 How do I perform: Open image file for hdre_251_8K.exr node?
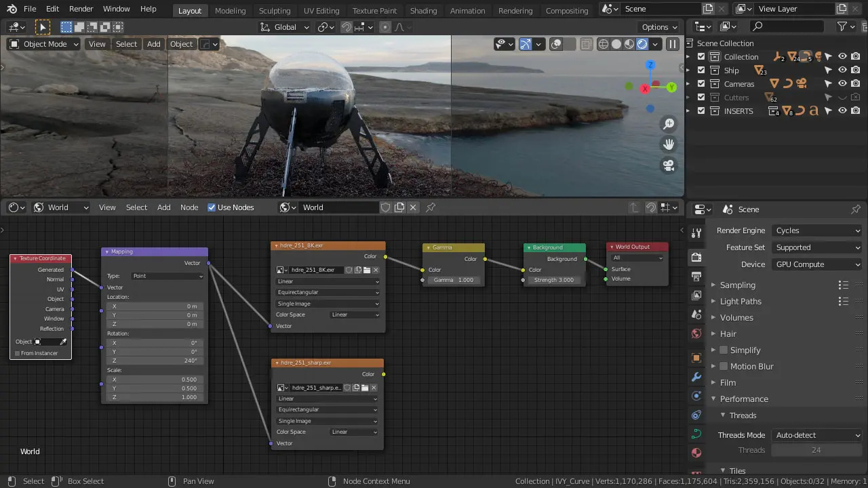366,270
